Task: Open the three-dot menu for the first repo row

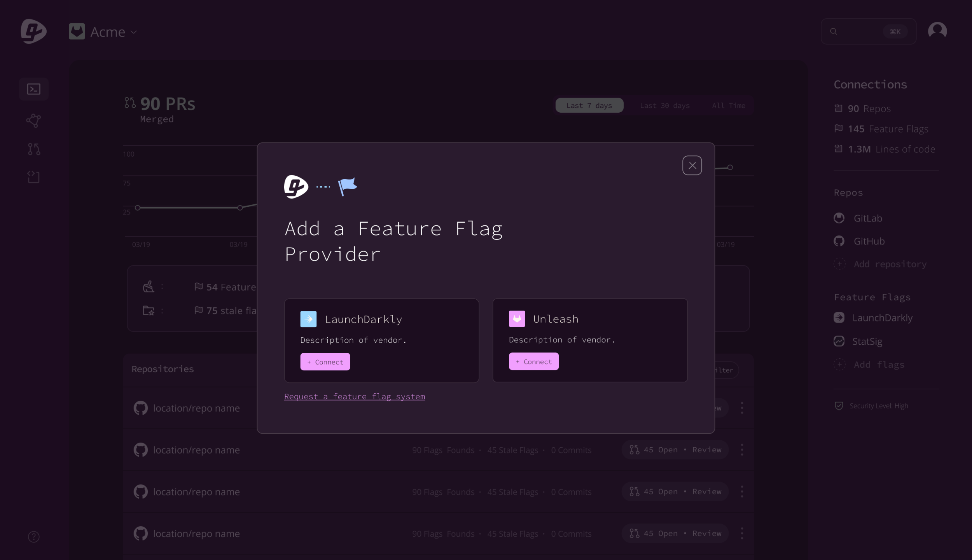Action: tap(741, 408)
